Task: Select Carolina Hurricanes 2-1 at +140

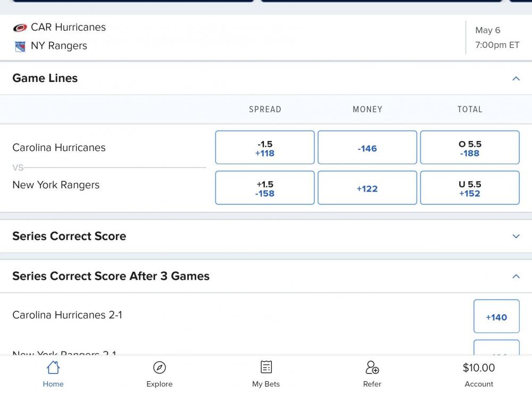Action: (x=496, y=317)
